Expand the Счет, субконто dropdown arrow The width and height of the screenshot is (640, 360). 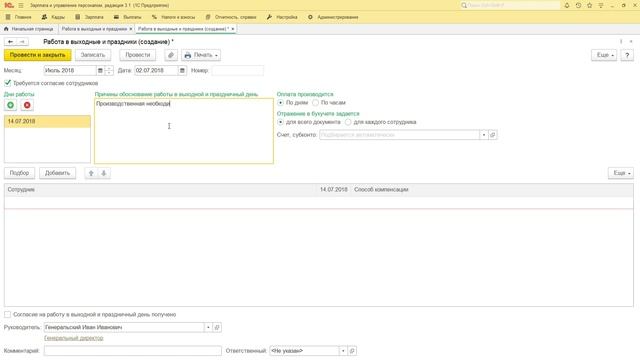484,135
